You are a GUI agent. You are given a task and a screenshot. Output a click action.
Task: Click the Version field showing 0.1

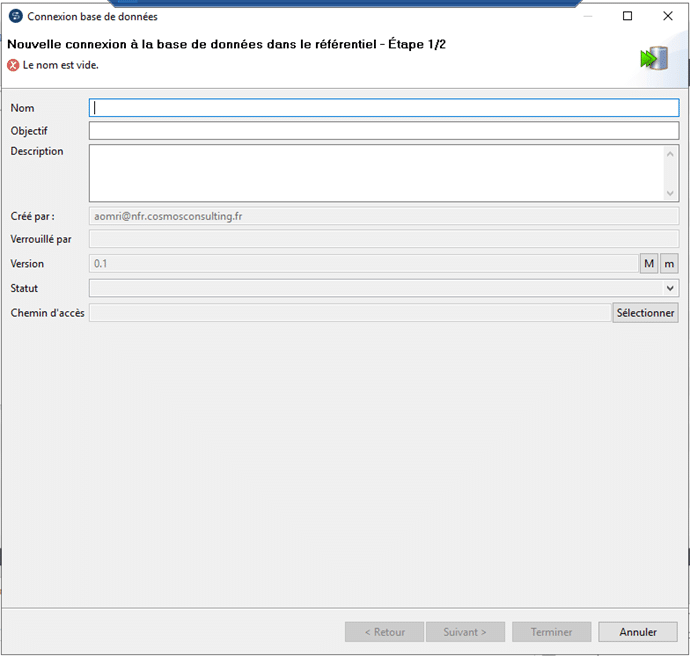point(363,264)
